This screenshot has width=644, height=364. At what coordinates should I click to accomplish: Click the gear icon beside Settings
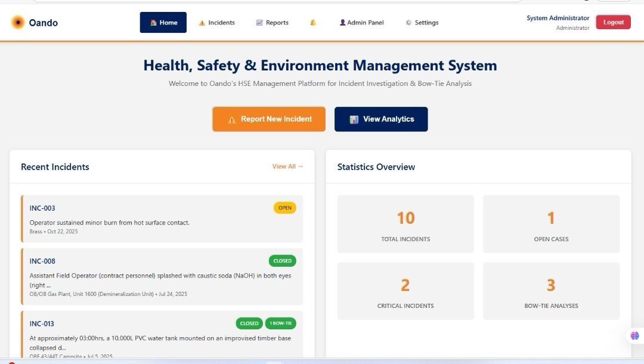408,23
